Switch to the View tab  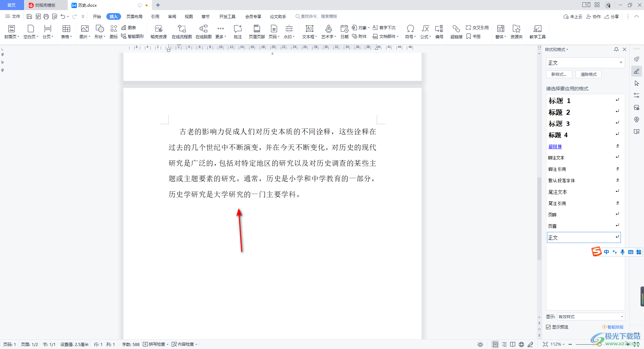pyautogui.click(x=189, y=16)
